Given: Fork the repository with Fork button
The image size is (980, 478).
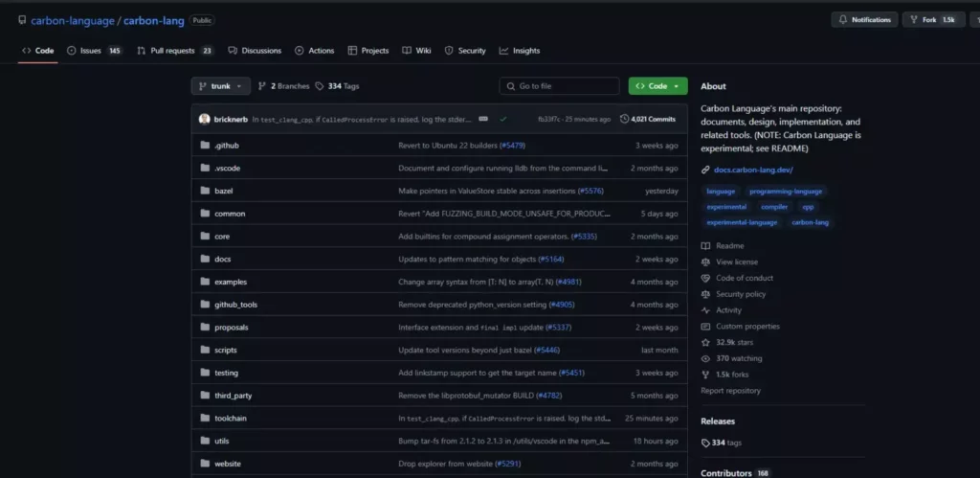Looking at the screenshot, I should pyautogui.click(x=933, y=20).
